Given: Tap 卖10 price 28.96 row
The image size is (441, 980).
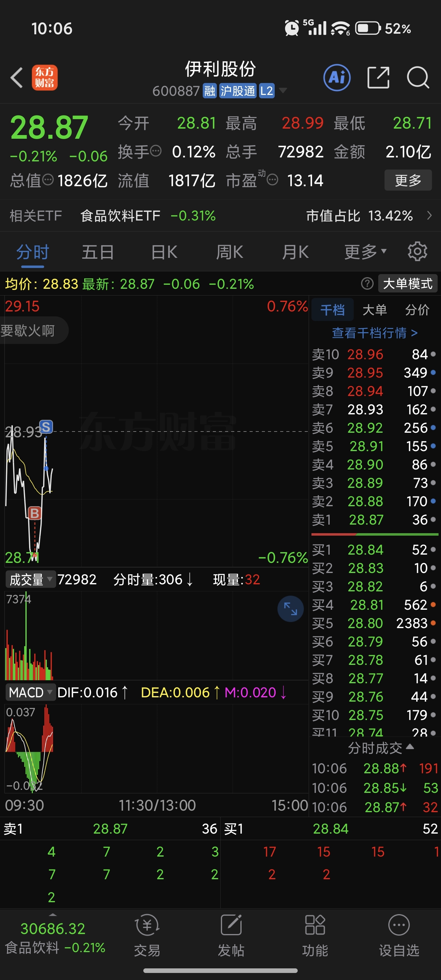Looking at the screenshot, I should point(375,354).
